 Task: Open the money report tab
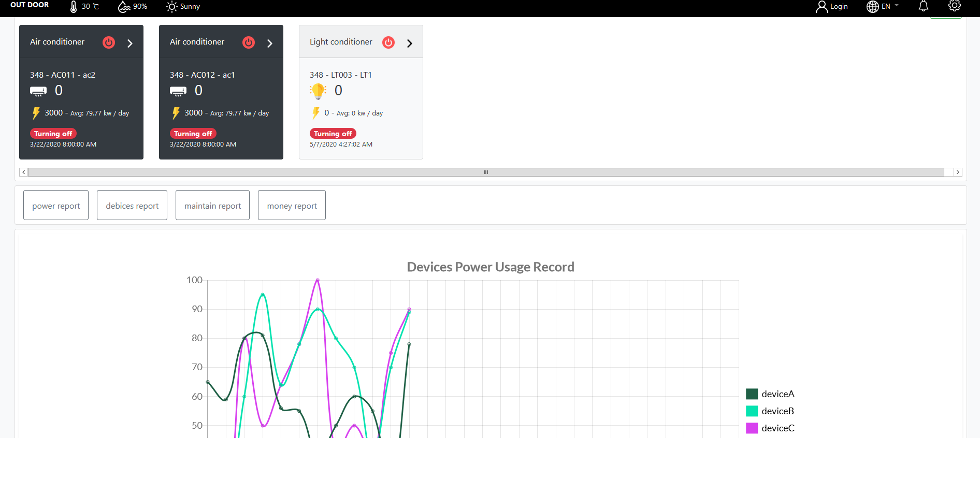(292, 205)
